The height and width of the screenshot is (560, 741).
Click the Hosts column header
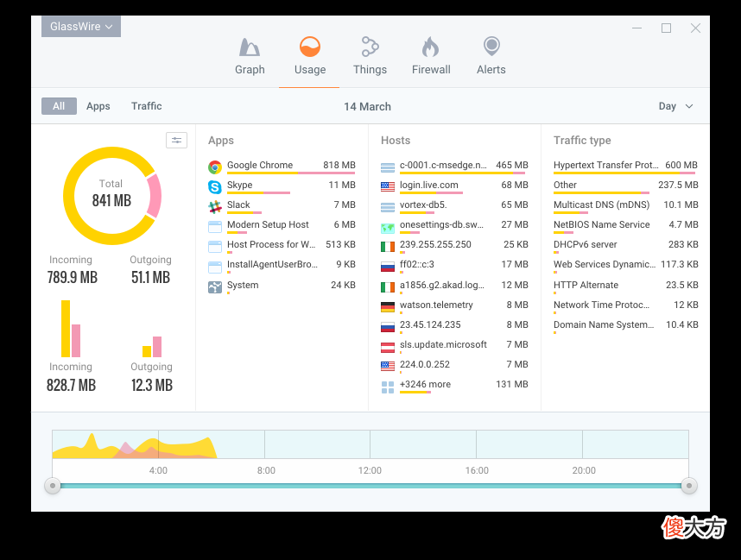pos(396,141)
